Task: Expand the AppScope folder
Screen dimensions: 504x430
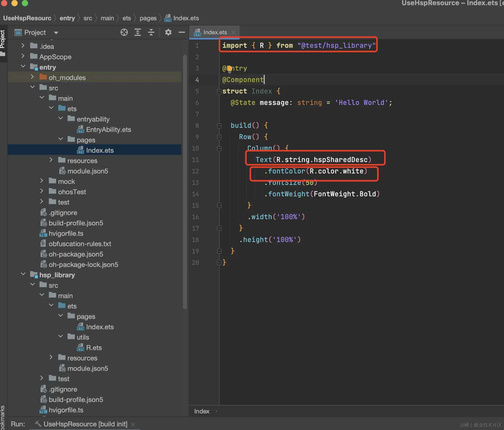Action: 23,56
